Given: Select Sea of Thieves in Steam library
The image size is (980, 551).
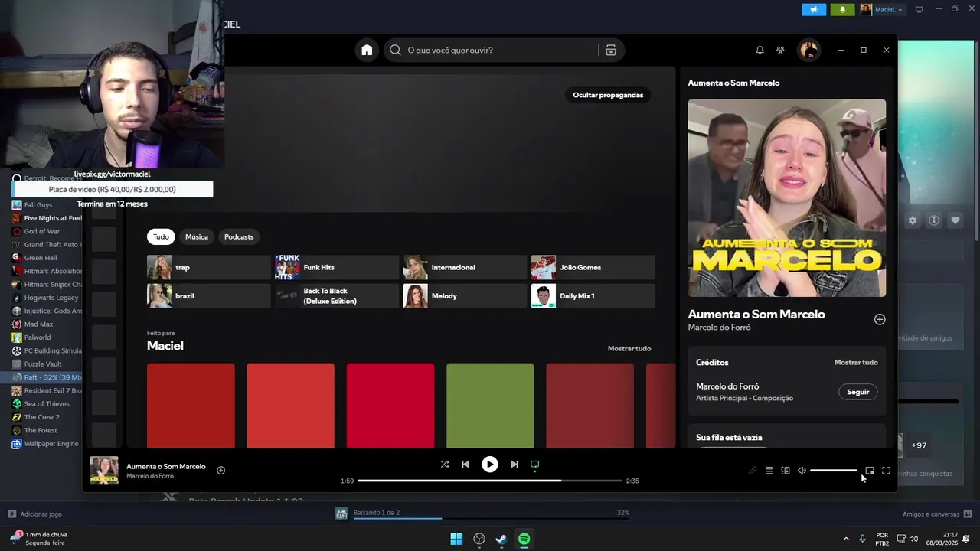Looking at the screenshot, I should 47,403.
